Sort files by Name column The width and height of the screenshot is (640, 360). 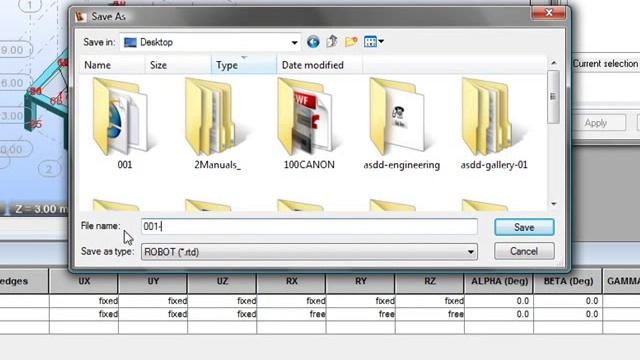[112, 65]
